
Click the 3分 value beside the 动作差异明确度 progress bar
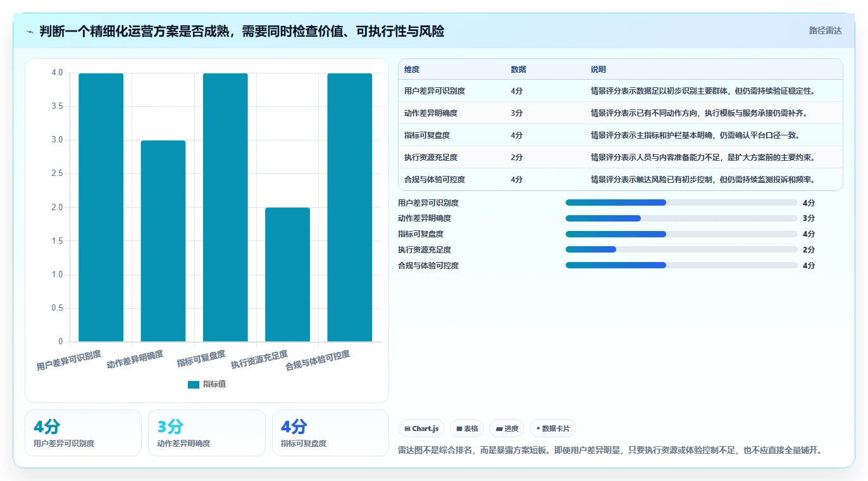pyautogui.click(x=809, y=218)
